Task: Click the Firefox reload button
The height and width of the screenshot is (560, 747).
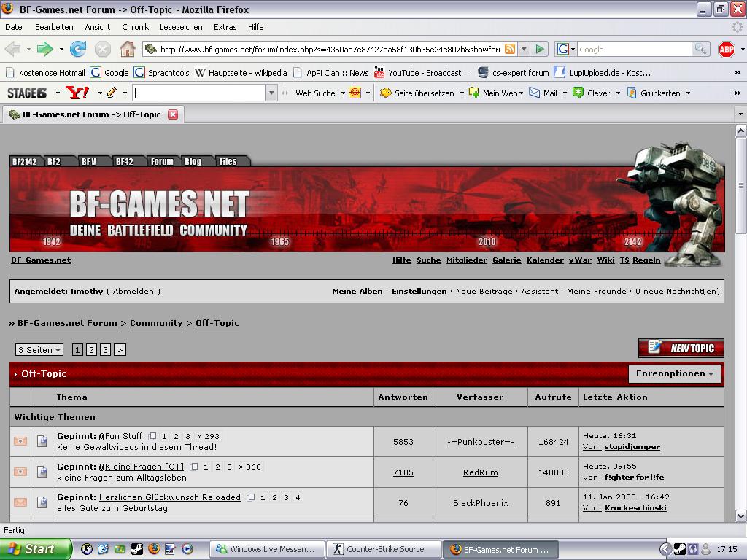Action: point(78,49)
